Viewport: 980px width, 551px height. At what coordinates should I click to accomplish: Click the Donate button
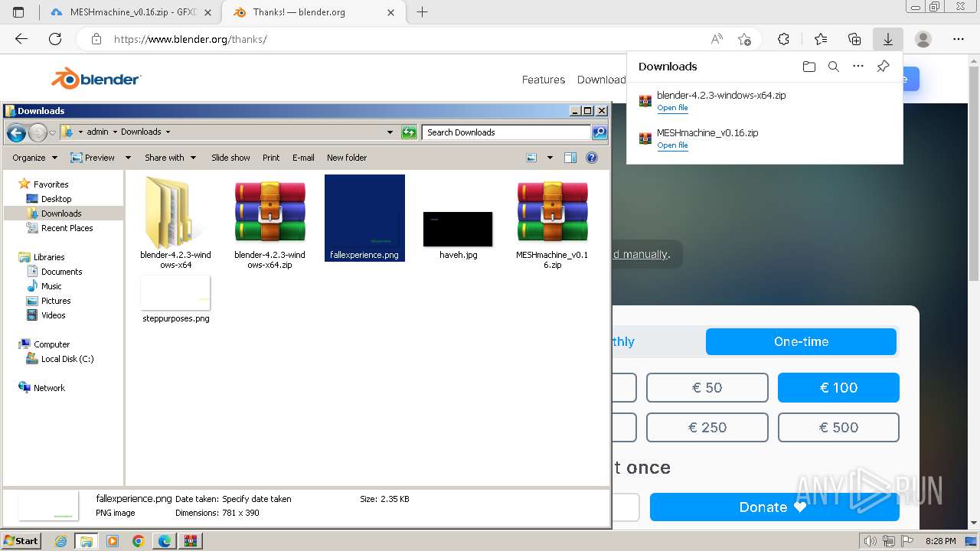point(774,507)
